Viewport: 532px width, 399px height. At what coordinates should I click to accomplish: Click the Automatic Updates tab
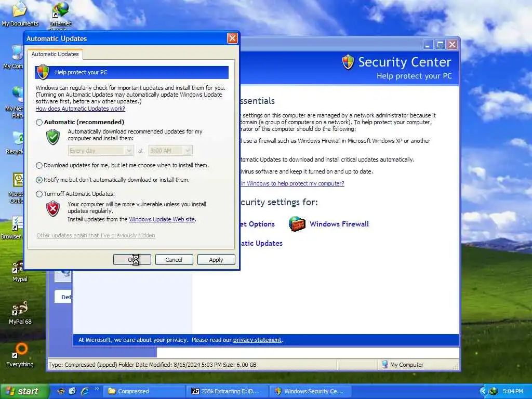[x=55, y=54]
